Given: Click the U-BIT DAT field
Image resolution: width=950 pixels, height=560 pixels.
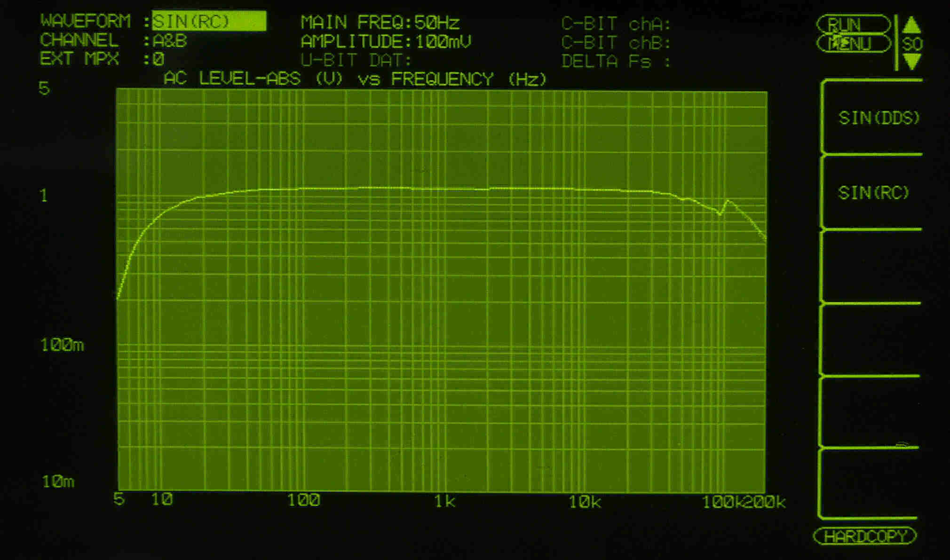Looking at the screenshot, I should pyautogui.click(x=356, y=61).
